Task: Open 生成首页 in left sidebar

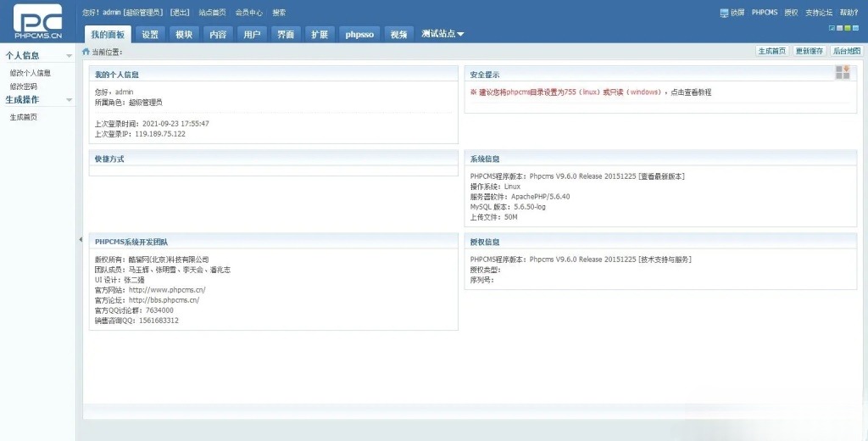Action: (23, 117)
